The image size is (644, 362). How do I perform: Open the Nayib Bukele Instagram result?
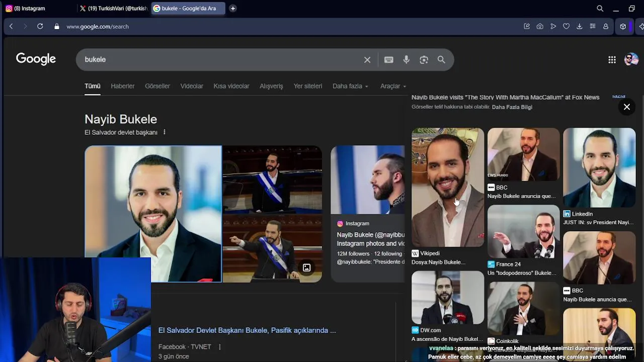tap(371, 239)
